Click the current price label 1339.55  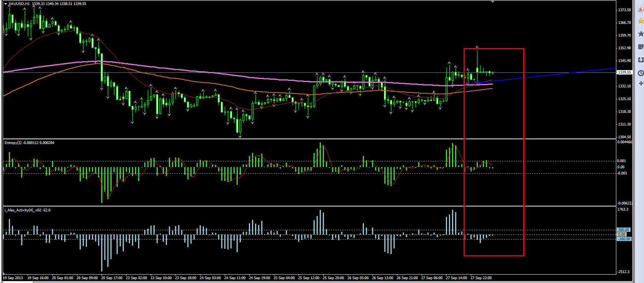click(624, 72)
